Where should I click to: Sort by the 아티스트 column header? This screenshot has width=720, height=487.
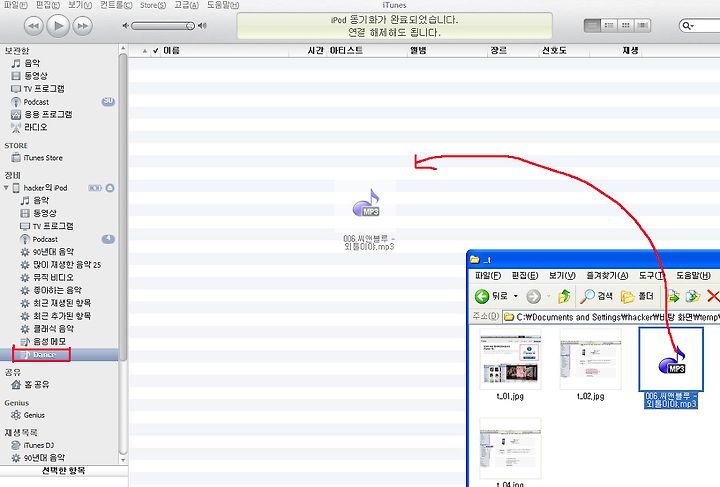click(346, 50)
